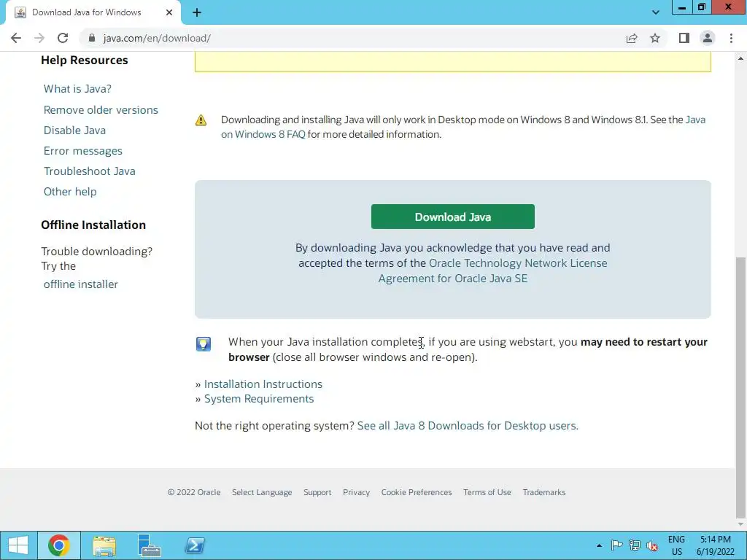Open Cookie Preferences in the footer
The image size is (747, 560).
pyautogui.click(x=417, y=492)
